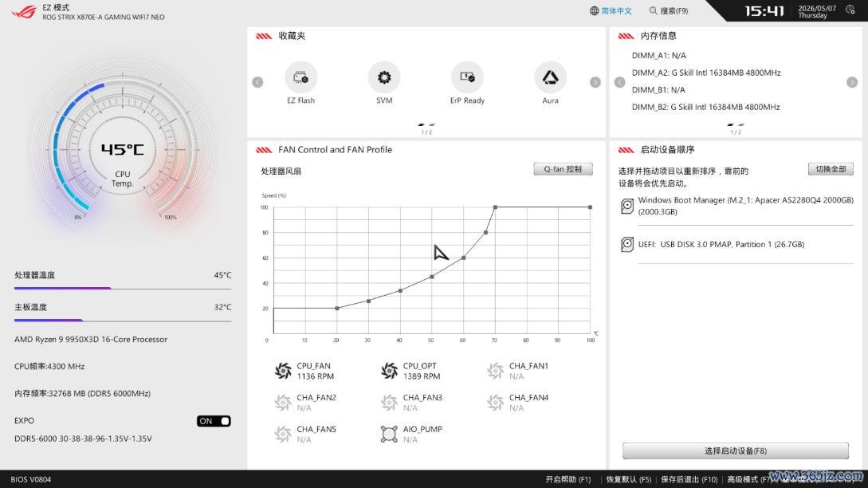Click the AMD Ryzen 9 9950X3D text
This screenshot has width=868, height=488.
point(91,339)
